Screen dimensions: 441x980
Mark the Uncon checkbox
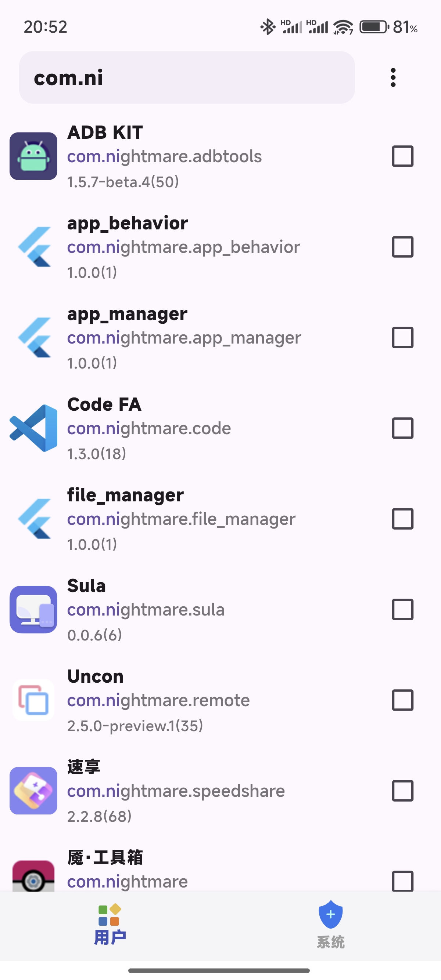(402, 700)
